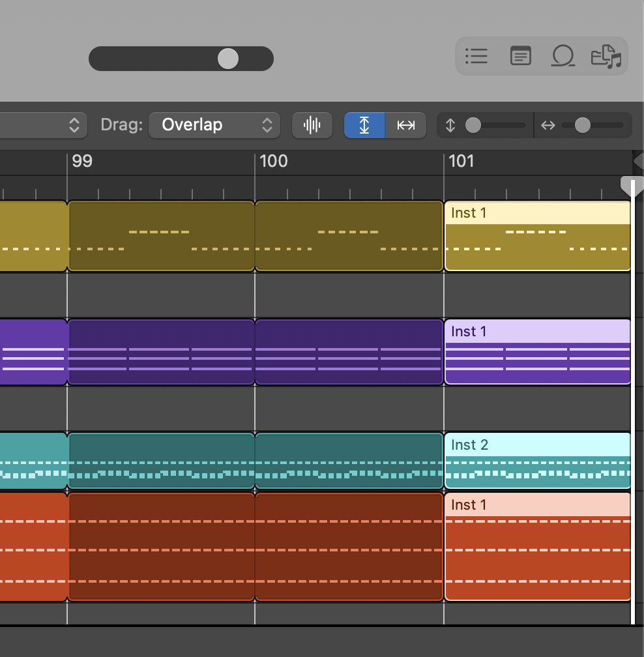The width and height of the screenshot is (644, 657).
Task: Click the Drag: label
Action: [121, 125]
